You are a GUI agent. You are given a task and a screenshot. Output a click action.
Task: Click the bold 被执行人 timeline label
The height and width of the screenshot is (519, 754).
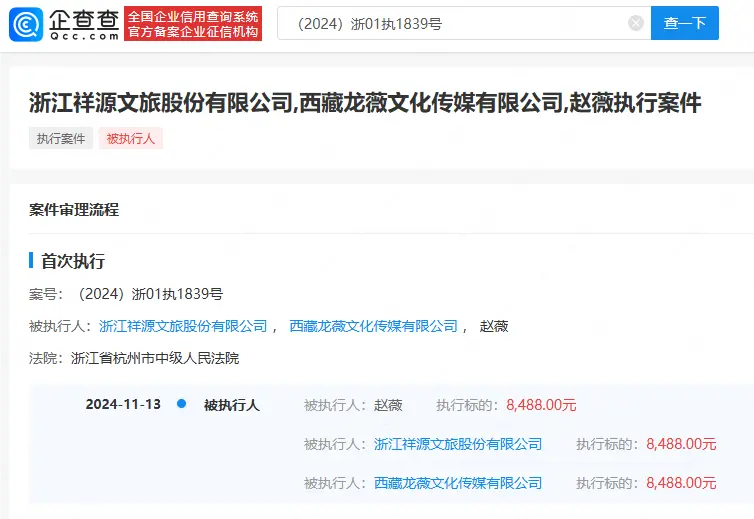232,405
